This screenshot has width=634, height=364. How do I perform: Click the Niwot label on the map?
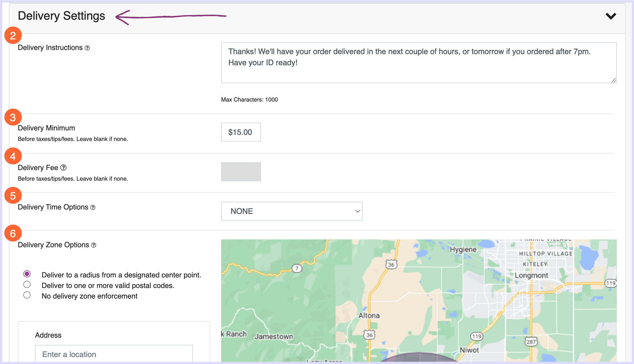click(469, 350)
